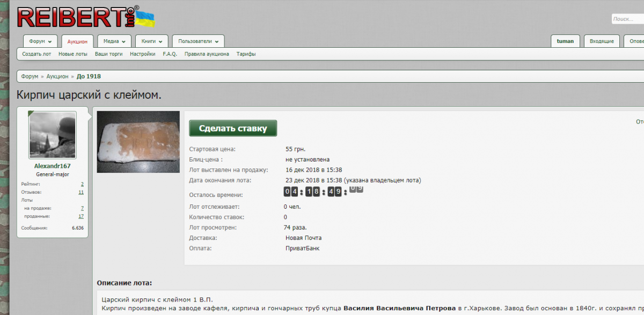The image size is (644, 315).
Task: Click the name Василия Васильевича Петрова
Action: pyautogui.click(x=399, y=308)
